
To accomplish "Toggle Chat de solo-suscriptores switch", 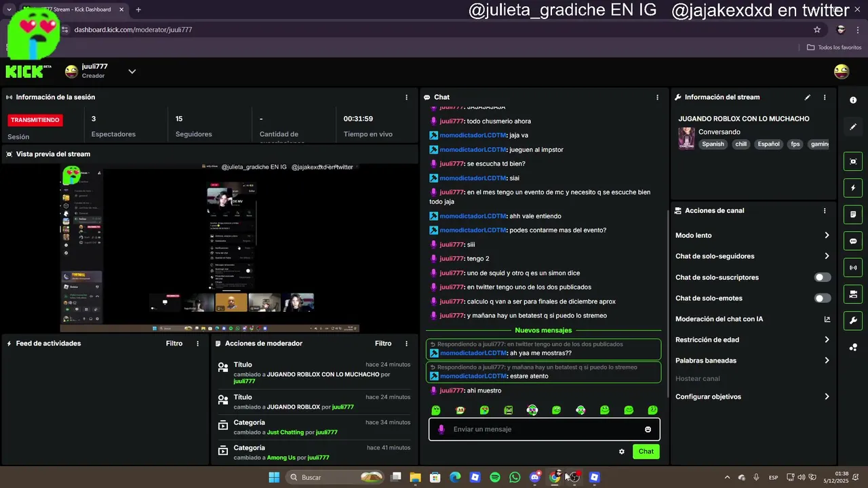I will click(x=822, y=277).
